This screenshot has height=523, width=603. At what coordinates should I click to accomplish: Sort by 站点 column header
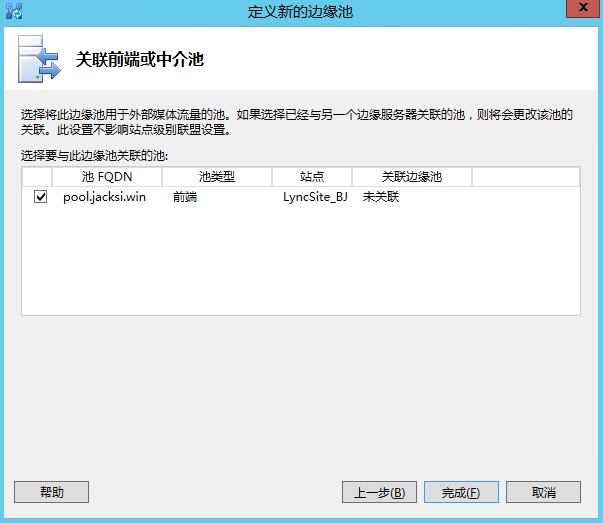(312, 177)
